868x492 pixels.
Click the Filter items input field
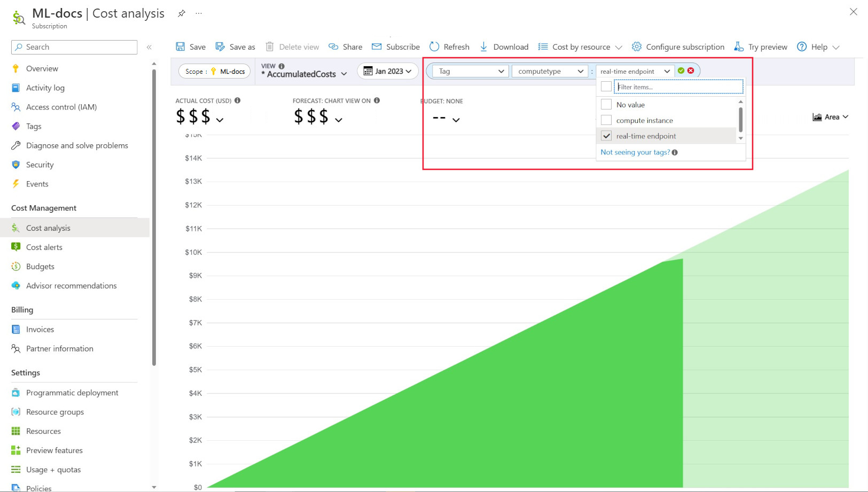(678, 87)
